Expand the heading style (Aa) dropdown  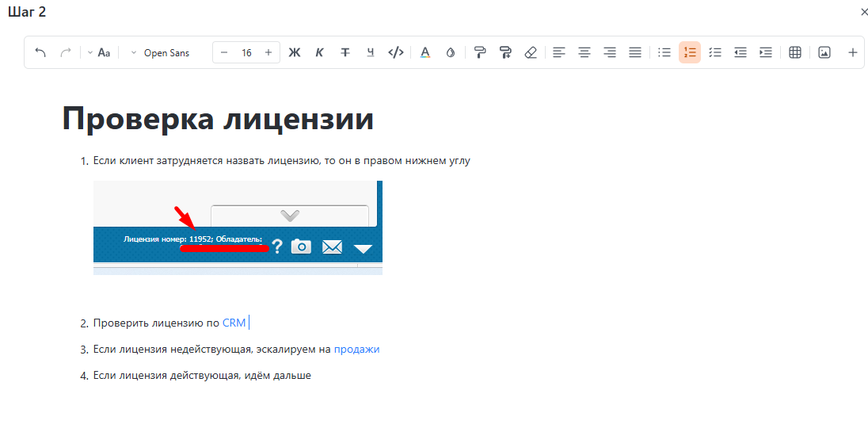click(99, 53)
